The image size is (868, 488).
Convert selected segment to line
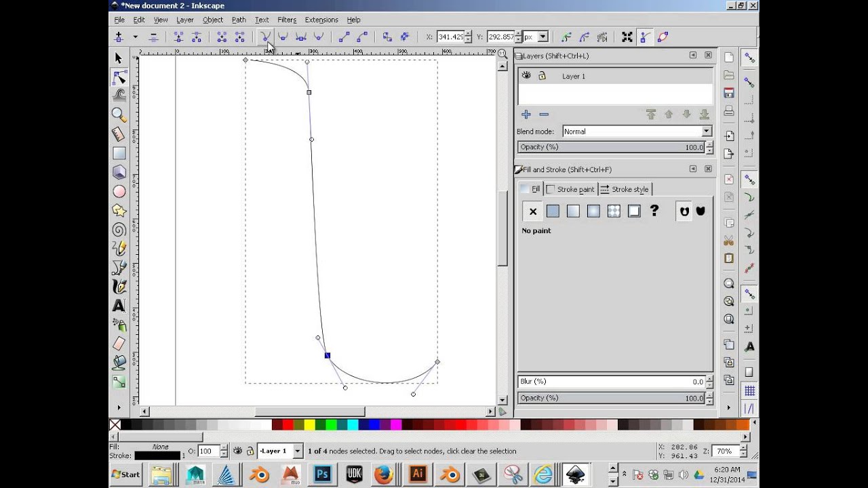[344, 37]
